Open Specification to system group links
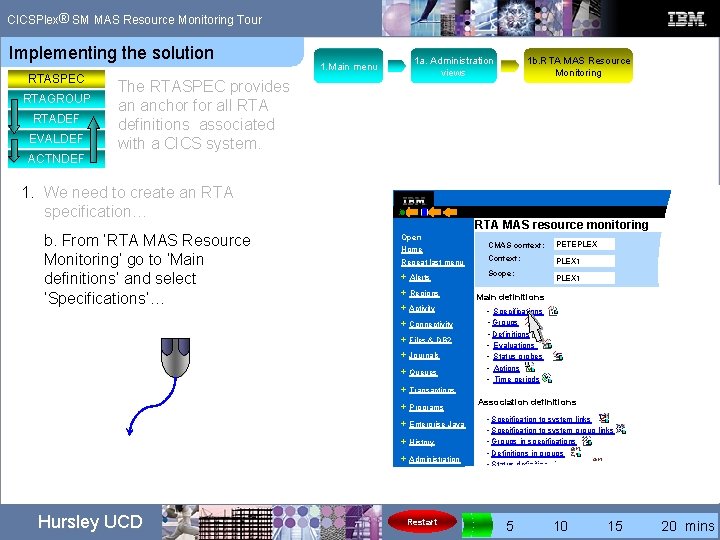 (x=552, y=430)
